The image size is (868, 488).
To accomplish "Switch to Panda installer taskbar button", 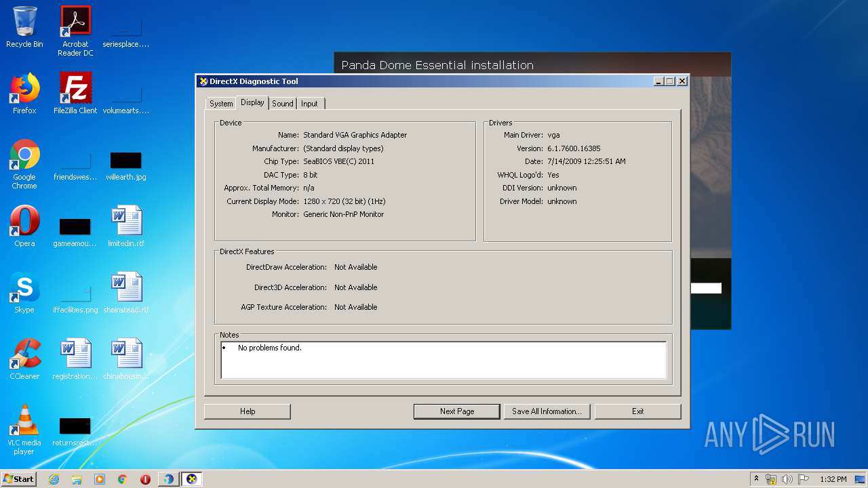I will (168, 479).
